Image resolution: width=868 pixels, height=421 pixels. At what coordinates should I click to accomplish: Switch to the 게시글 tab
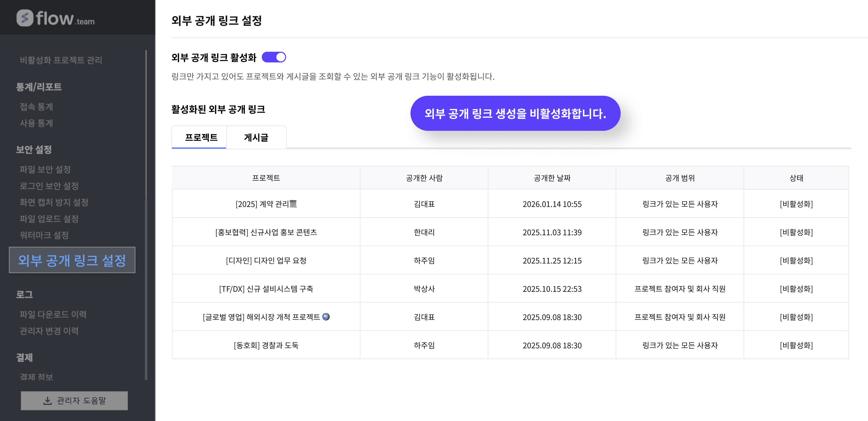tap(256, 137)
